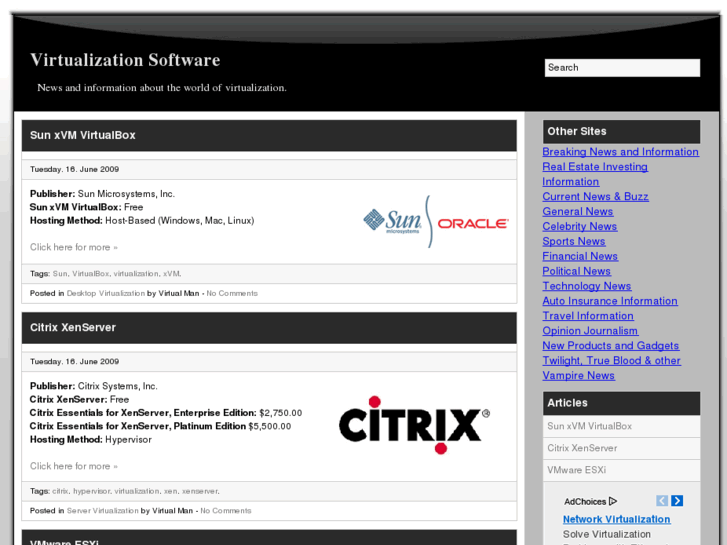Open the citrix tag link

point(60,491)
